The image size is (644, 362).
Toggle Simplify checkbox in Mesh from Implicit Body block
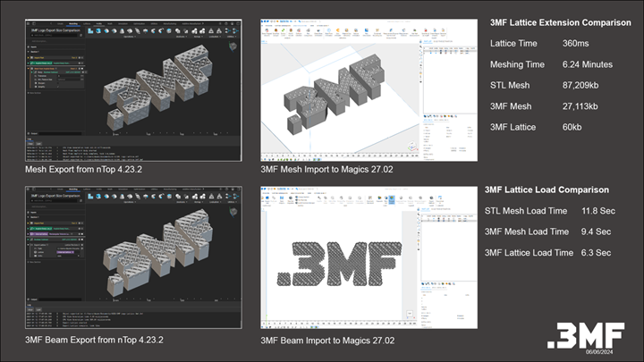[x=58, y=87]
